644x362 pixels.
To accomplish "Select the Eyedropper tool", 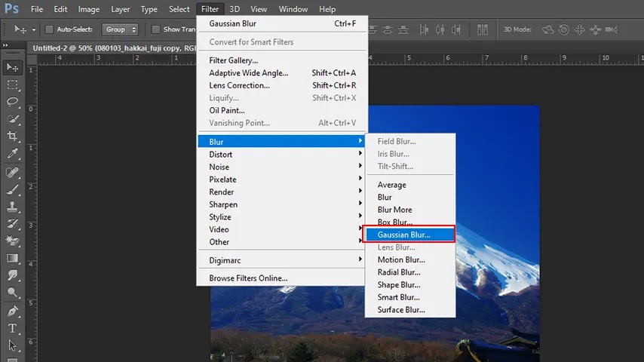I will [12, 153].
